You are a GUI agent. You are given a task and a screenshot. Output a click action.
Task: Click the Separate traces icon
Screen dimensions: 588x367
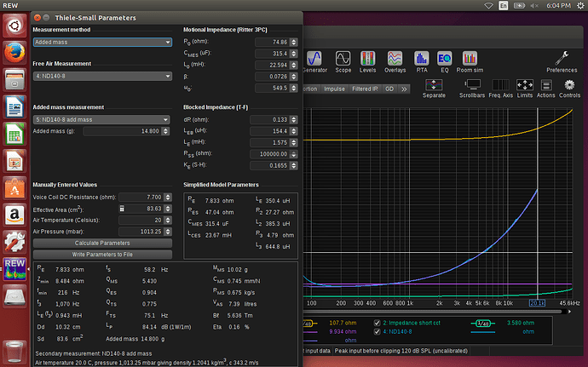(434, 89)
